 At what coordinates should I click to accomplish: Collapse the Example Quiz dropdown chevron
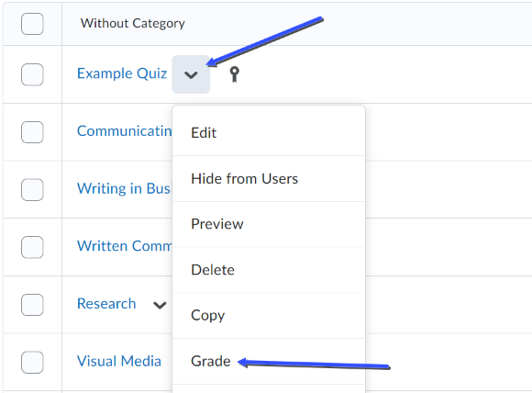191,74
